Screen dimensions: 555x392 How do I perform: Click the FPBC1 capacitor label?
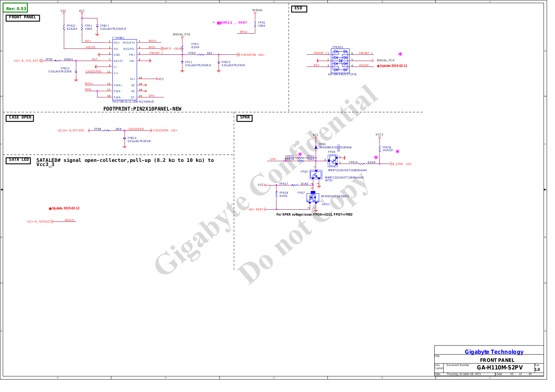point(113,27)
